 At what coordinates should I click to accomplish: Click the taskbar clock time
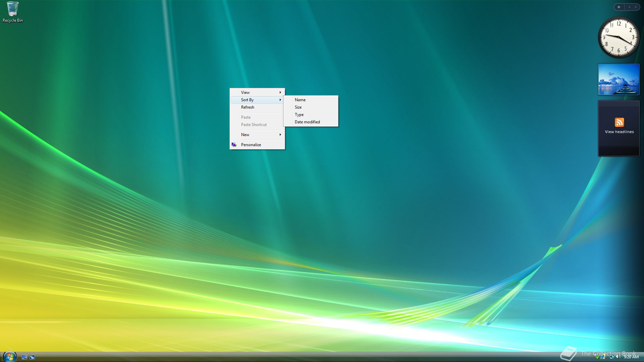tap(631, 357)
